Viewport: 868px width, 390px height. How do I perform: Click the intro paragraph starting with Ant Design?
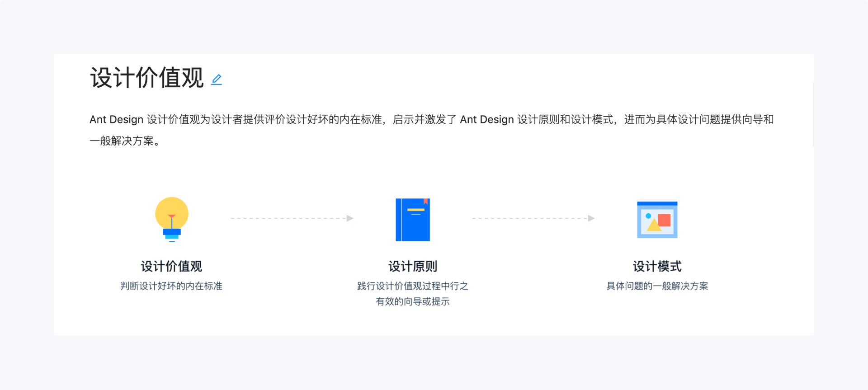pyautogui.click(x=432, y=130)
